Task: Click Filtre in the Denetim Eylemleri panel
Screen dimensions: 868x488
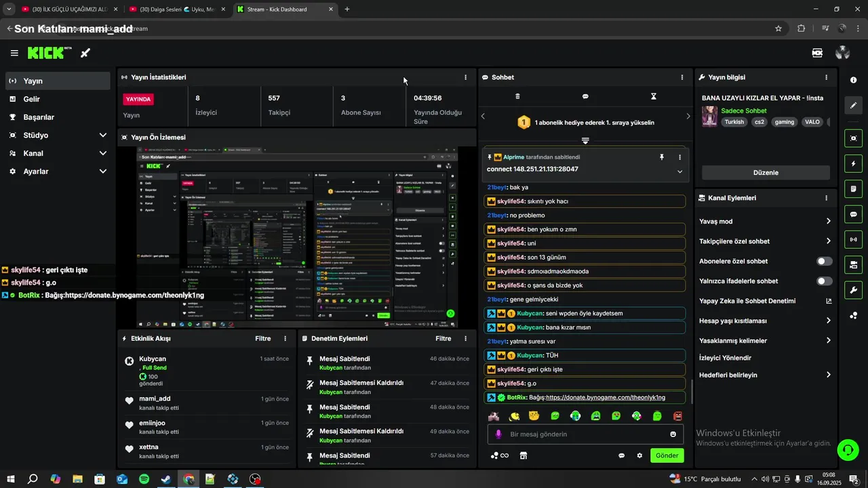Action: coord(443,338)
